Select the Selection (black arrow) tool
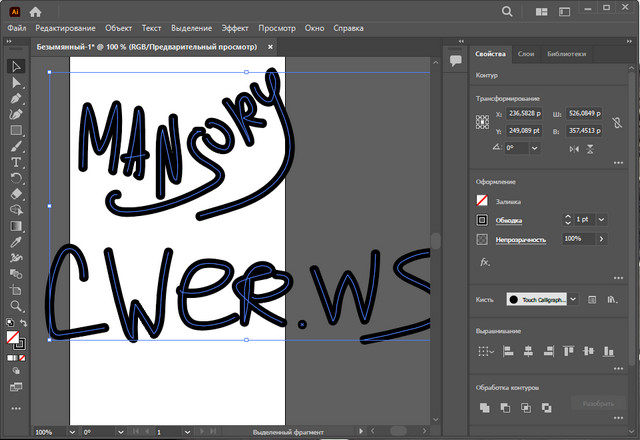Screen dimensions: 640x440 (x=16, y=66)
